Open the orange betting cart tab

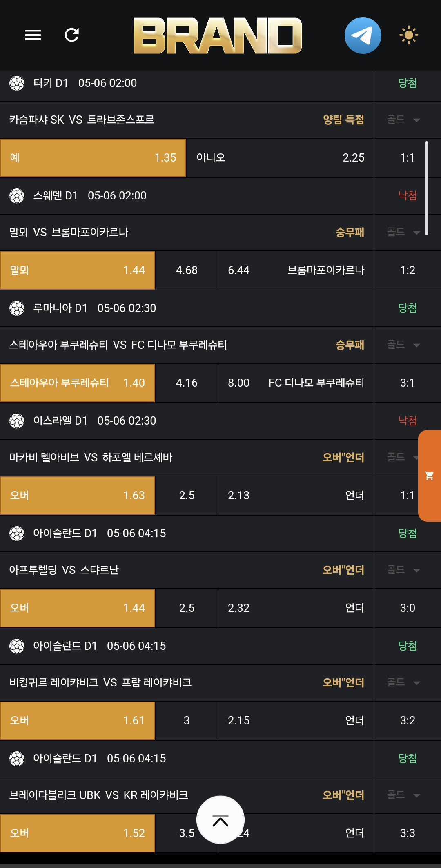(x=430, y=476)
